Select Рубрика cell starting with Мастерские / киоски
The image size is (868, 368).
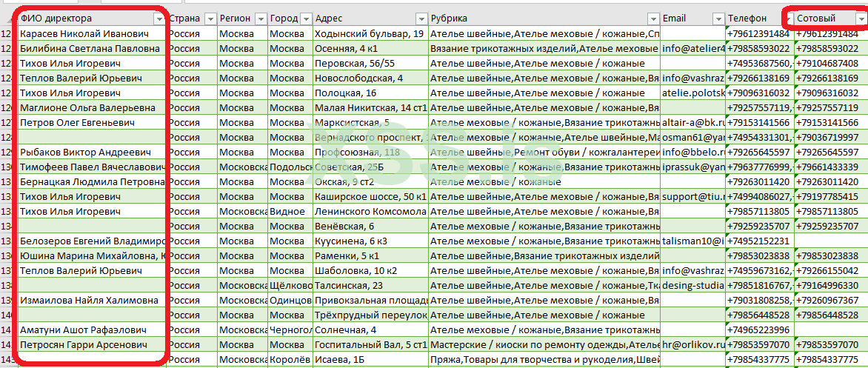[x=544, y=345]
